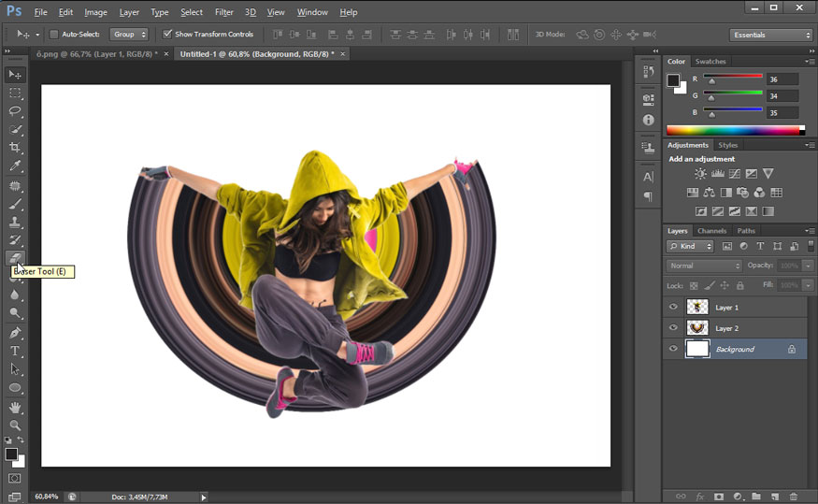Select the Crop tool
Screen dimensions: 818x504
[x=15, y=148]
